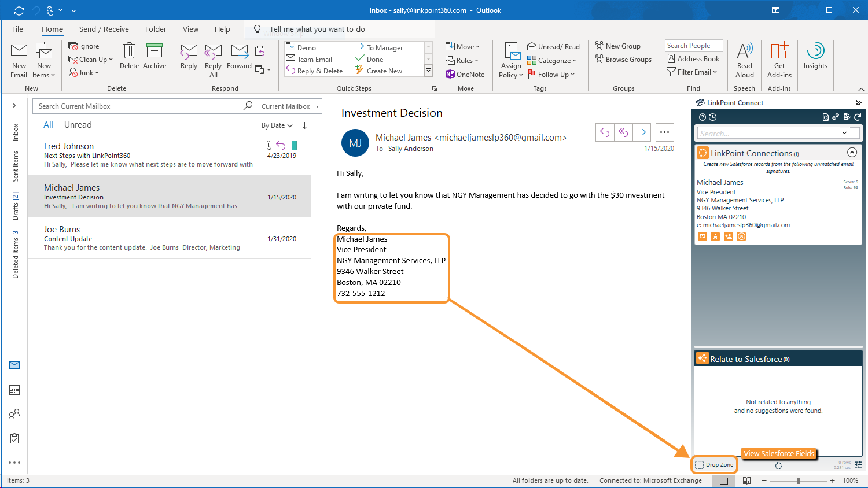Viewport: 868px width, 488px height.
Task: Expand the folder pane
Action: point(14,106)
